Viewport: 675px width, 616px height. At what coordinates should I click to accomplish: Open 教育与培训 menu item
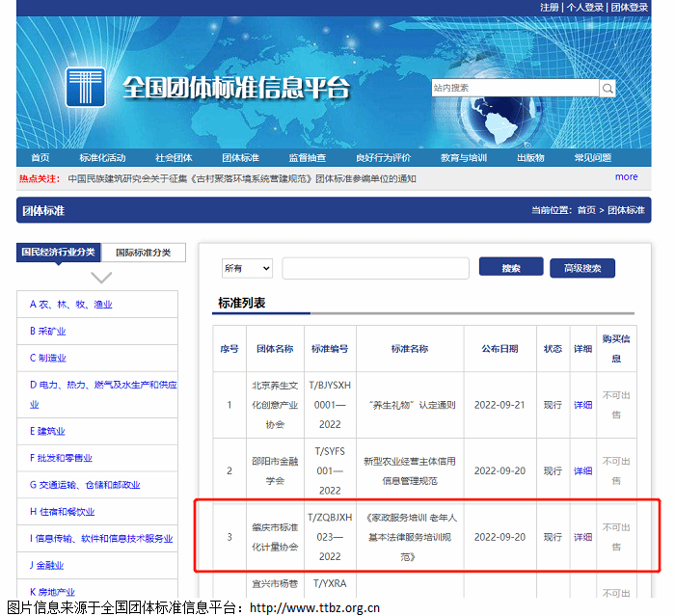[464, 157]
